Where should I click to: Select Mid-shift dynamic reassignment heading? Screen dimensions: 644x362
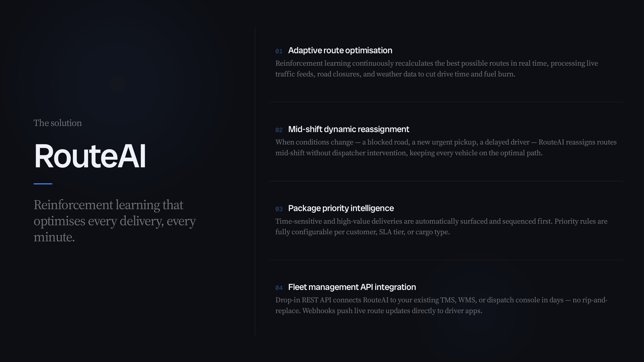point(349,129)
